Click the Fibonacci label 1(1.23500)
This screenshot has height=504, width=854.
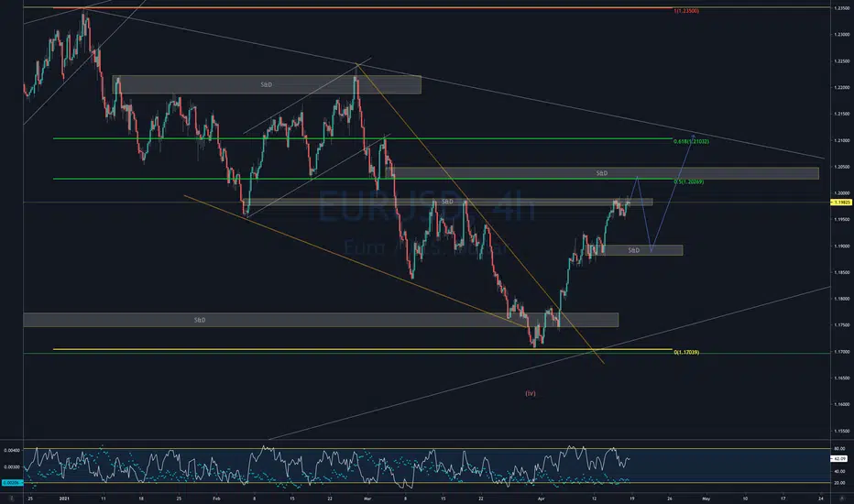(x=686, y=11)
